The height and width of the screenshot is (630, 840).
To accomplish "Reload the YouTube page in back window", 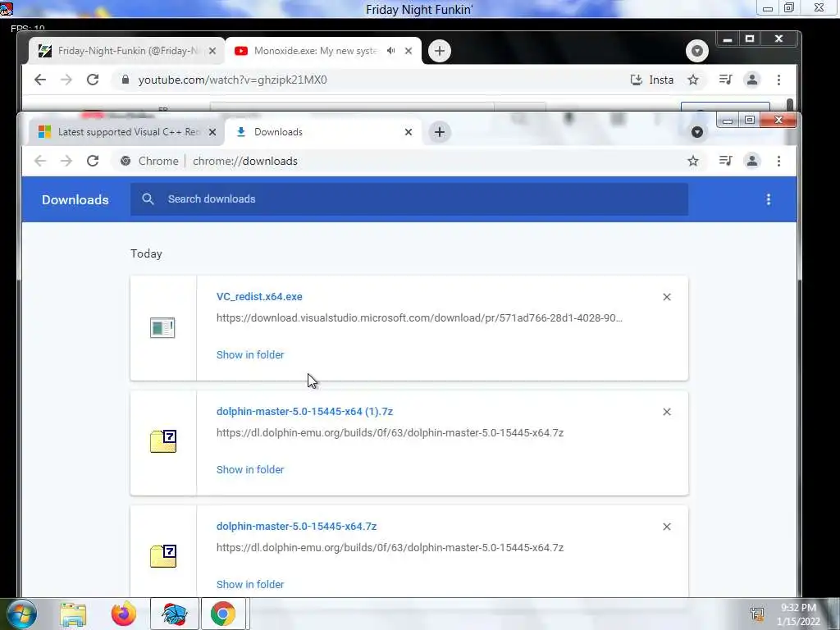I will (93, 80).
